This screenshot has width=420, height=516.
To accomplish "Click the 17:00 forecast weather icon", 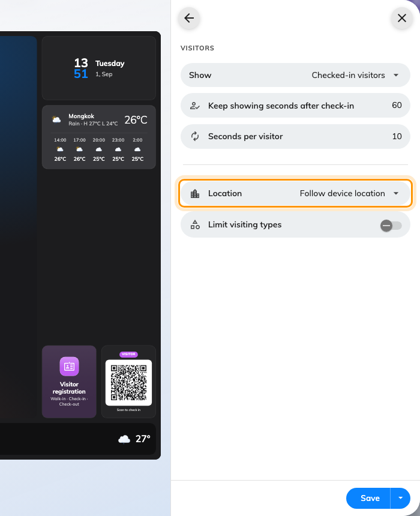I will pyautogui.click(x=79, y=149).
